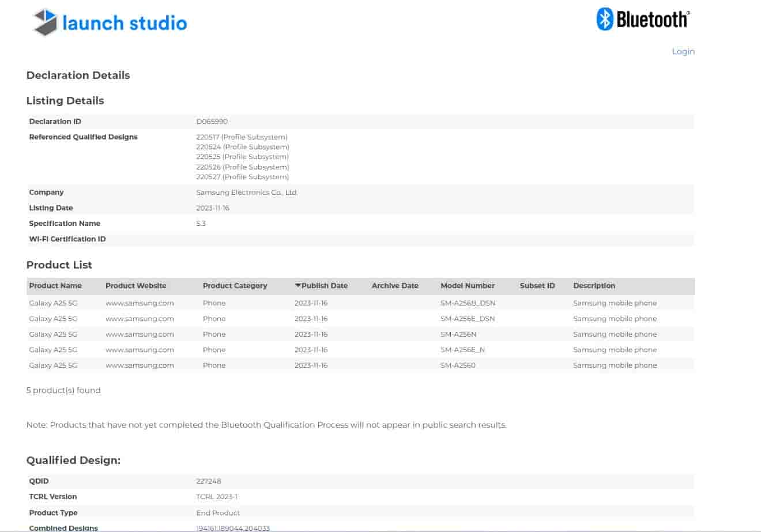Open the Login link
The image size is (761, 532).
683,51
